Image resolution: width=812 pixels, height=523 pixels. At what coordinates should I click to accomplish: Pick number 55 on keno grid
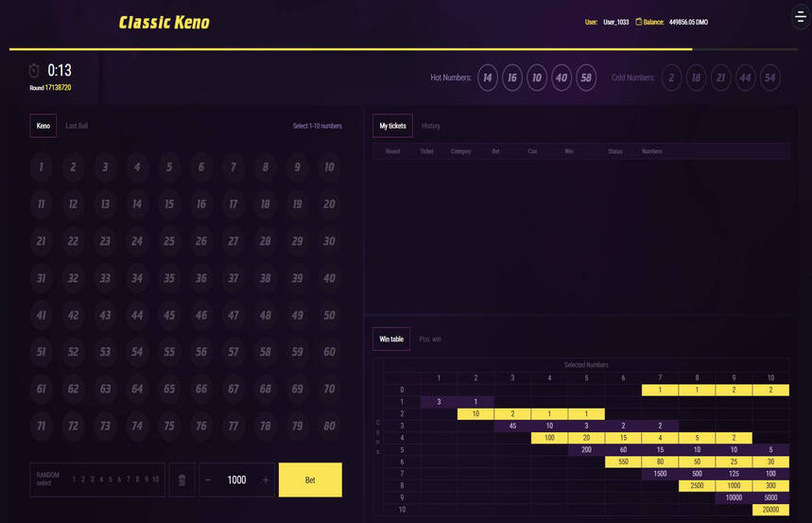pos(169,352)
